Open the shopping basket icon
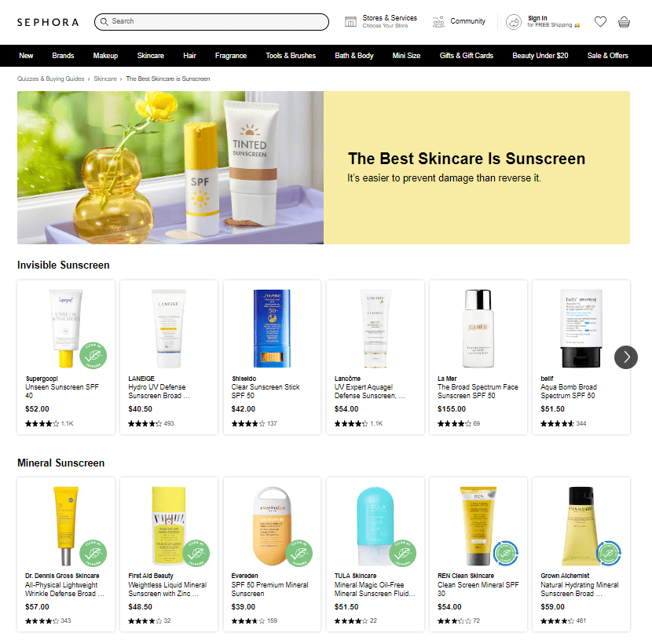This screenshot has height=644, width=652. 624,22
